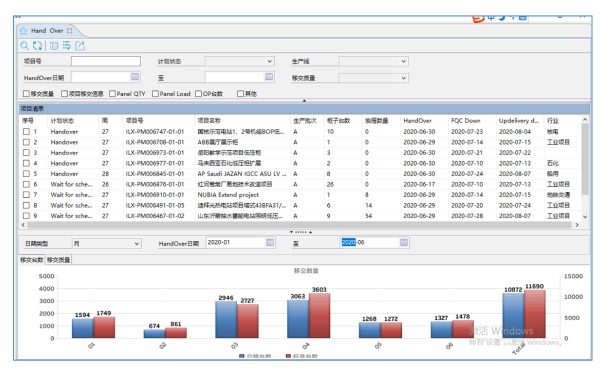
Task: Open calendar picker beside 2020-06 date field
Action: click(x=404, y=242)
